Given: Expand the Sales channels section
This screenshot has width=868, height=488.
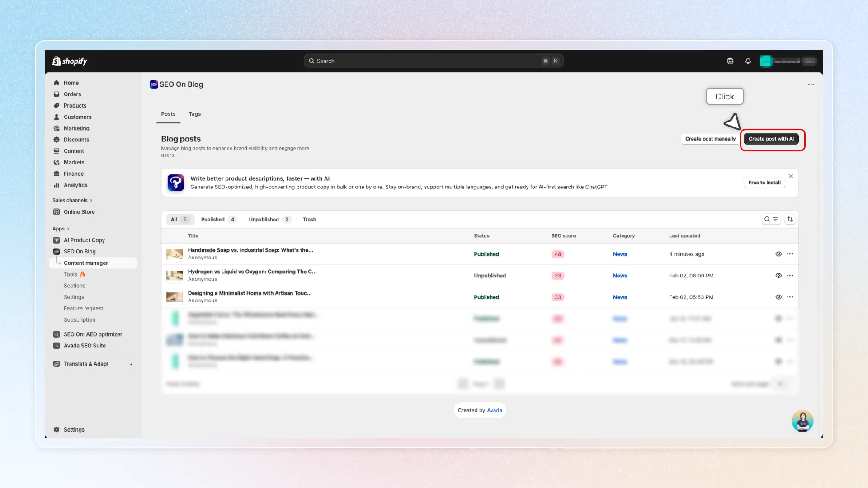Looking at the screenshot, I should 72,200.
